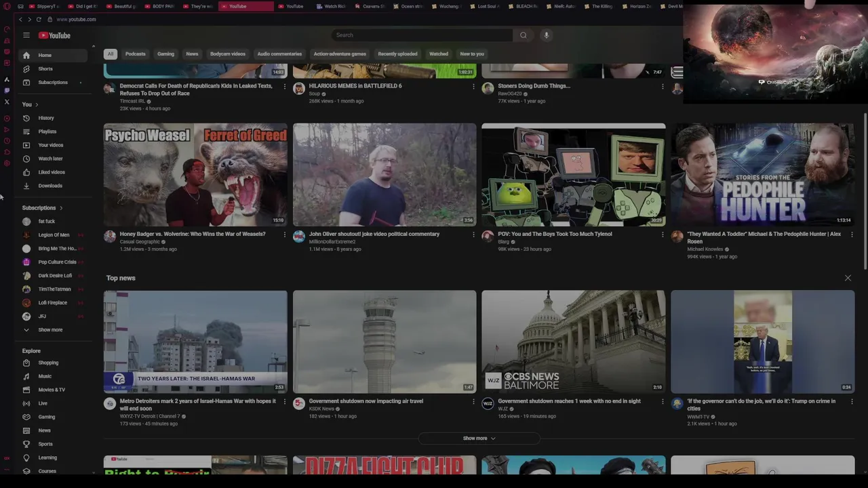Select the Podcasts filter chip
Image resolution: width=868 pixels, height=488 pixels.
(135, 54)
